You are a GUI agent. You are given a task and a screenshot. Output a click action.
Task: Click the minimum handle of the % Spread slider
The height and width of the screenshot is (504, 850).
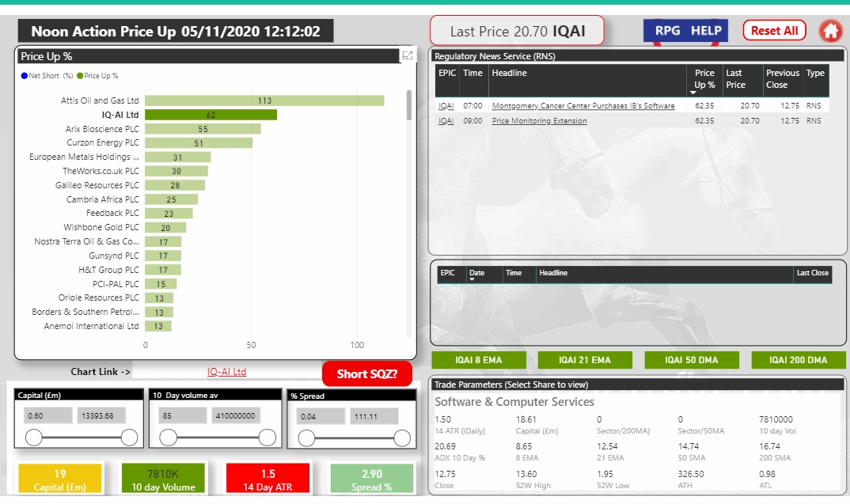click(x=306, y=438)
